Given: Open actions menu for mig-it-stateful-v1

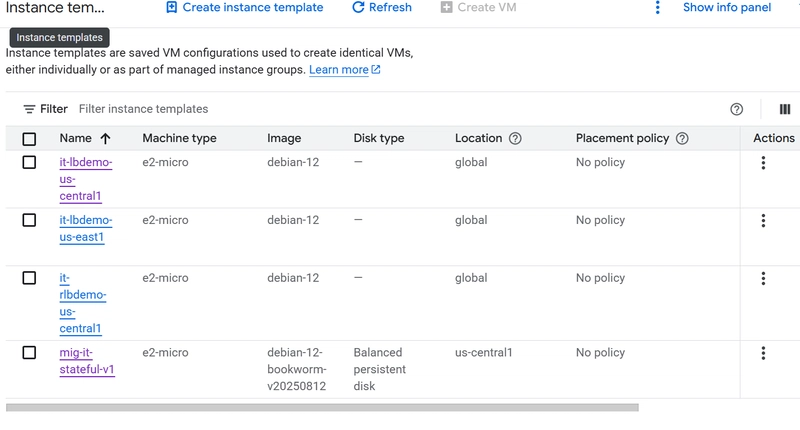Looking at the screenshot, I should [763, 353].
